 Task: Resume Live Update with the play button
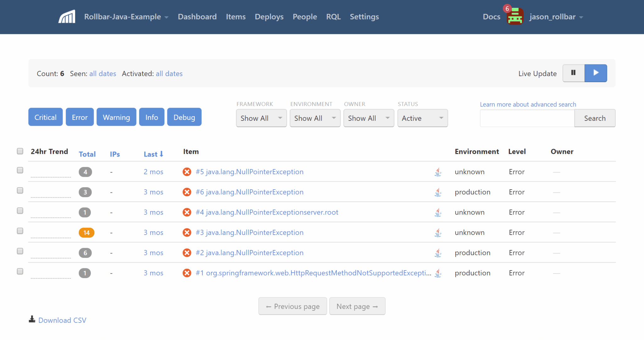pyautogui.click(x=596, y=73)
